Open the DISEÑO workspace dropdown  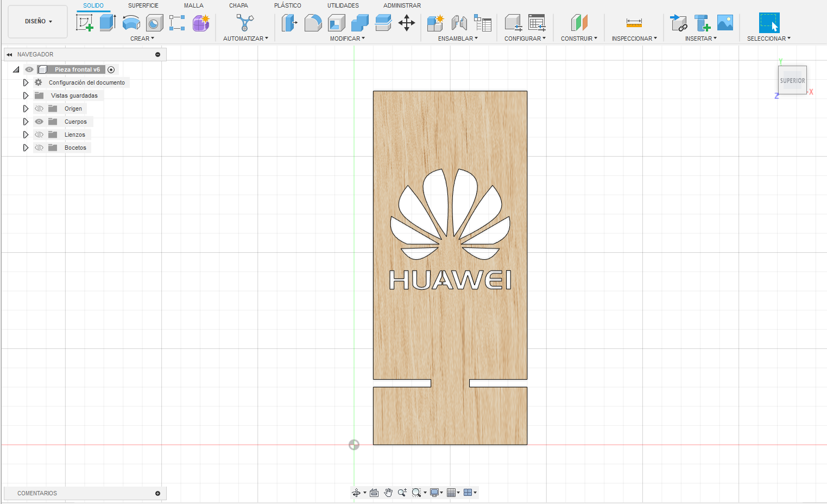coord(38,22)
